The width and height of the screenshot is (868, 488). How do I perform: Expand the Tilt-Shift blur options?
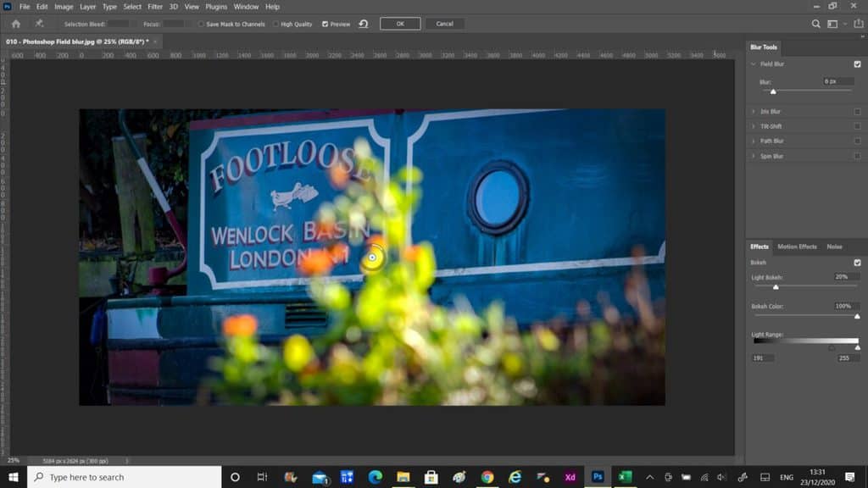tap(752, 125)
